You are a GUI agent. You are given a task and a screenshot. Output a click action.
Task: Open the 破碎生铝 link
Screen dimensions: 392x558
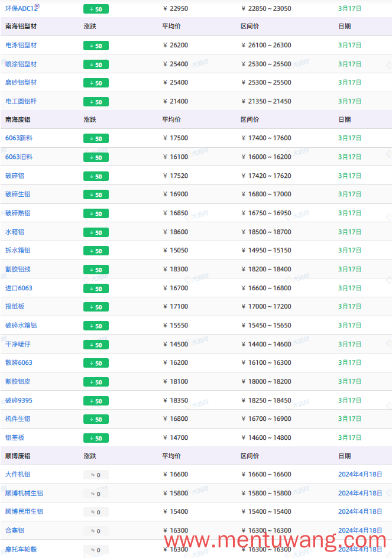pyautogui.click(x=18, y=194)
